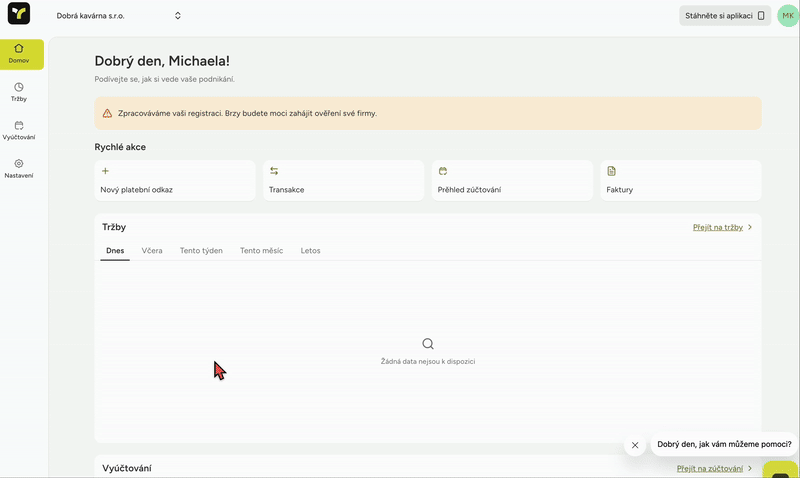The width and height of the screenshot is (800, 478).
Task: Select the Tento týden tab
Action: [201, 251]
